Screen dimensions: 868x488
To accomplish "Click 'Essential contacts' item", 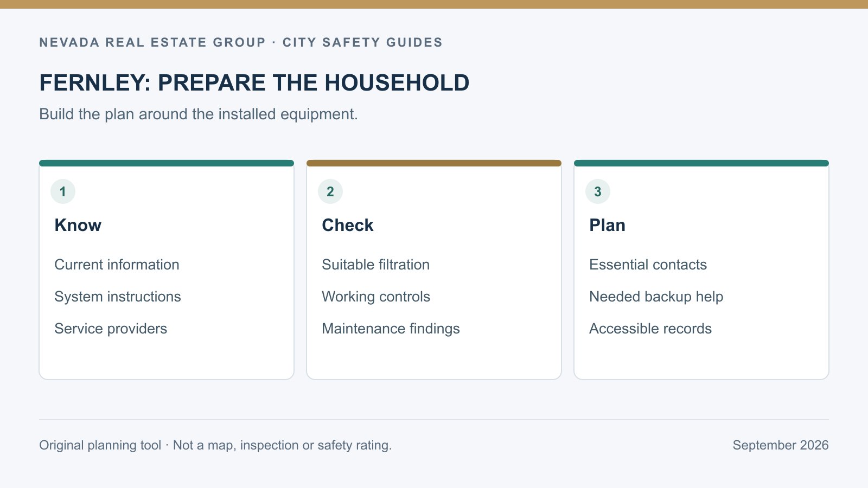I will tap(648, 265).
